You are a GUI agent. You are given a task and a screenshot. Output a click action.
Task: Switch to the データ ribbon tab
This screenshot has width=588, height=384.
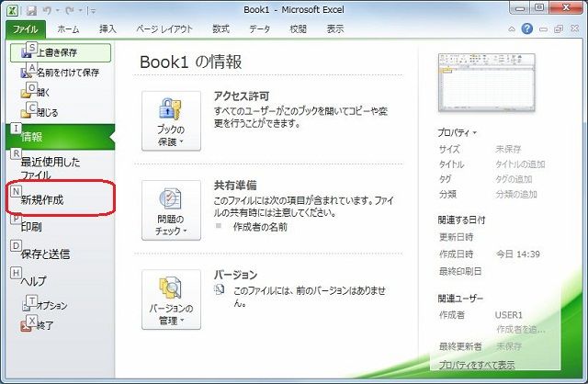click(259, 29)
